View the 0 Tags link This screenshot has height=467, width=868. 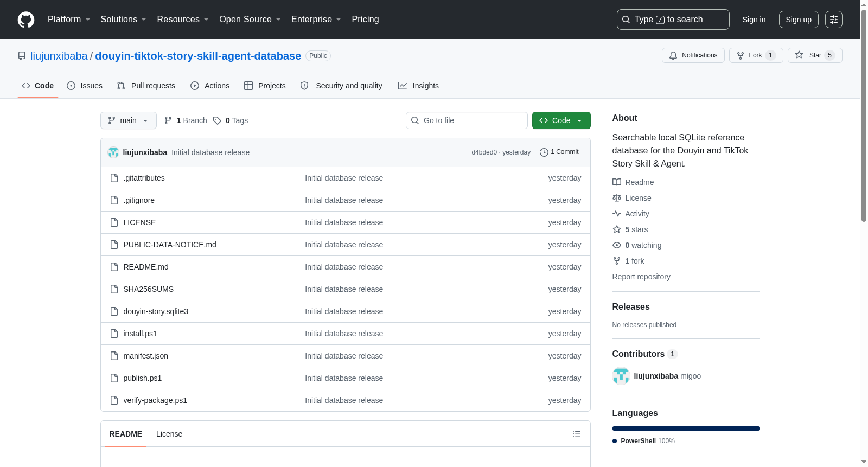click(231, 120)
